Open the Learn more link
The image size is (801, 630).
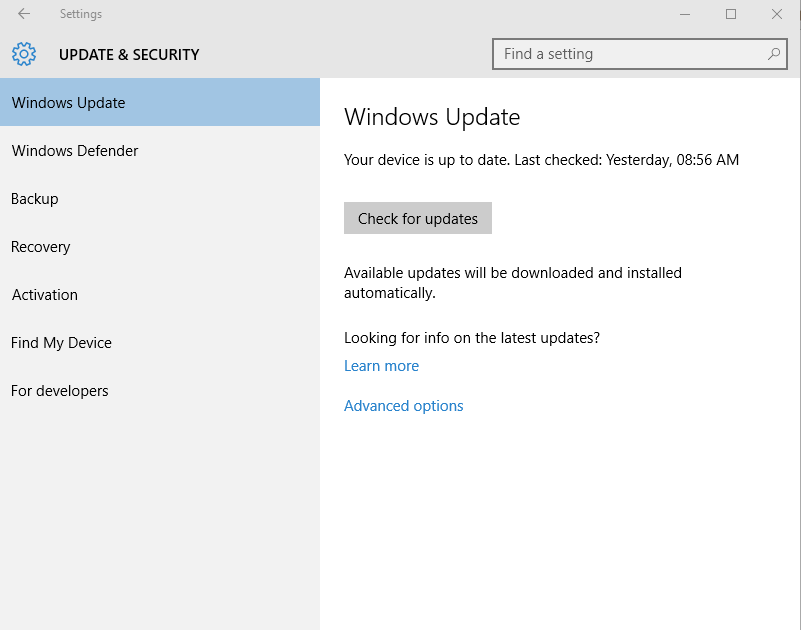[382, 366]
